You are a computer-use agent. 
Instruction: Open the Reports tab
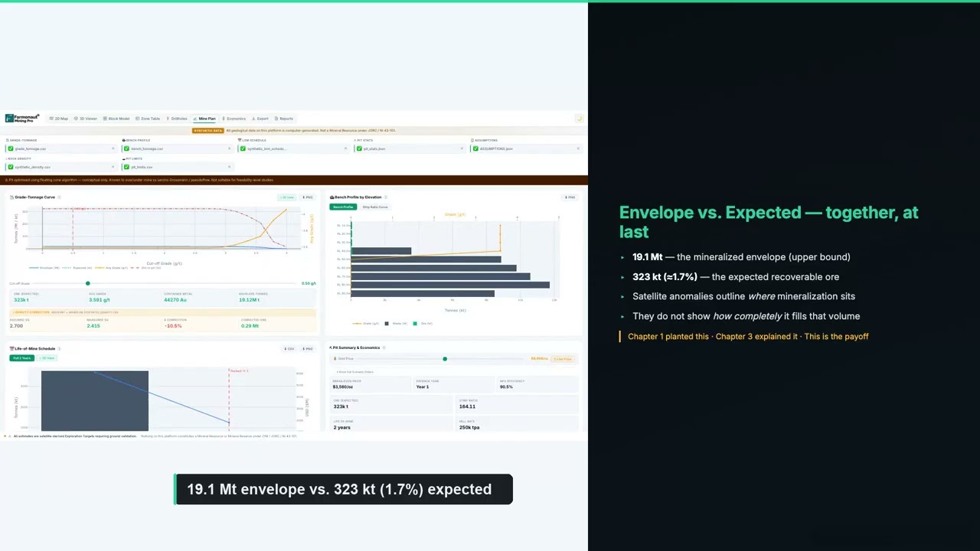(284, 119)
